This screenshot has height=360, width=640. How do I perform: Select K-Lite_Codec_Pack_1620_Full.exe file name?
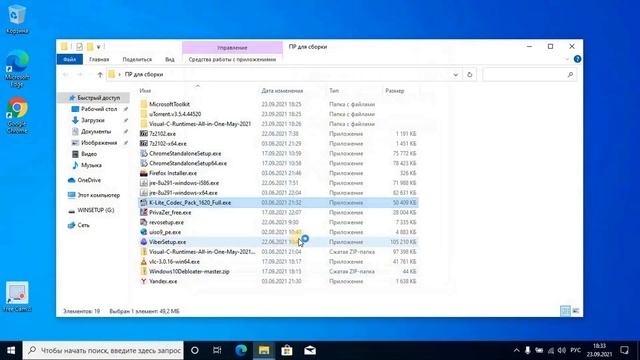[190, 202]
